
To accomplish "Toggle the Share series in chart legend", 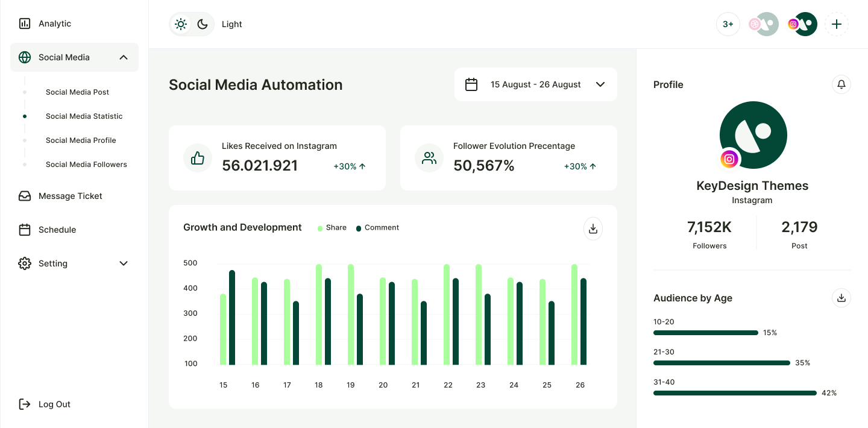I will 332,228.
